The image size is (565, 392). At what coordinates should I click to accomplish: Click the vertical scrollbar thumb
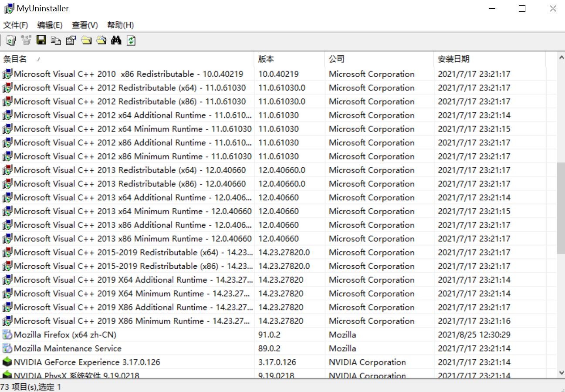pyautogui.click(x=561, y=208)
